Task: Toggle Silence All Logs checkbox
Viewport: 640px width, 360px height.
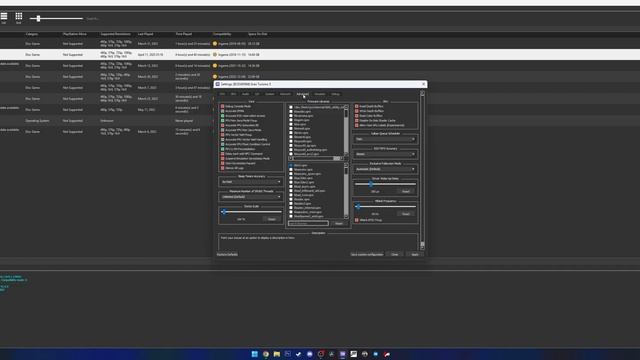Action: [x=222, y=168]
